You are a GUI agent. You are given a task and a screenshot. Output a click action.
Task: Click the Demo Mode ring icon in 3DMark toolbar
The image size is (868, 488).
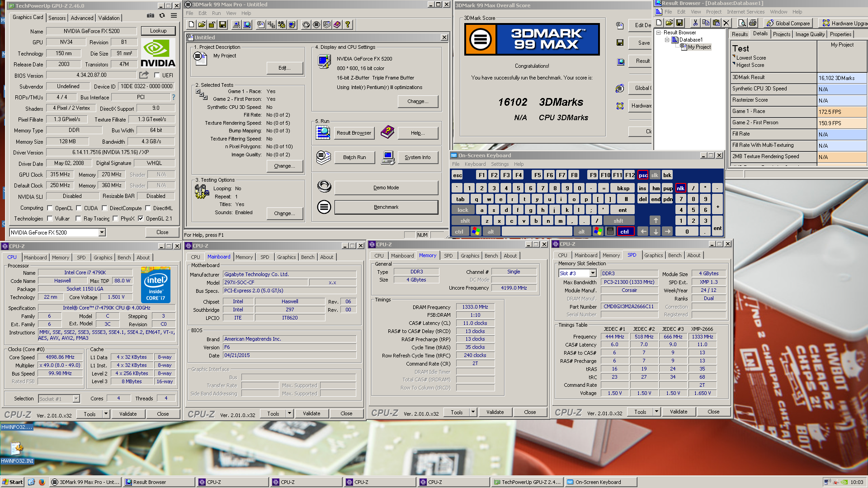point(306,24)
